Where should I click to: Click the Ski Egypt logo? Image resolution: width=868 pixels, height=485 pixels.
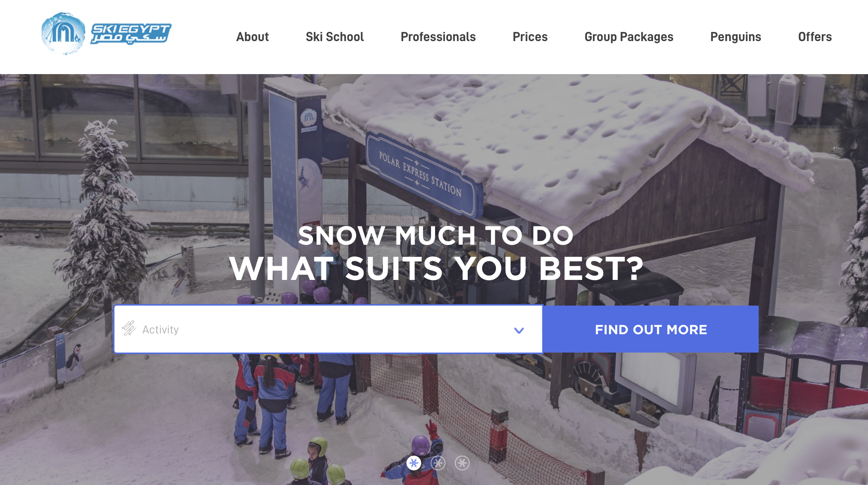point(106,34)
